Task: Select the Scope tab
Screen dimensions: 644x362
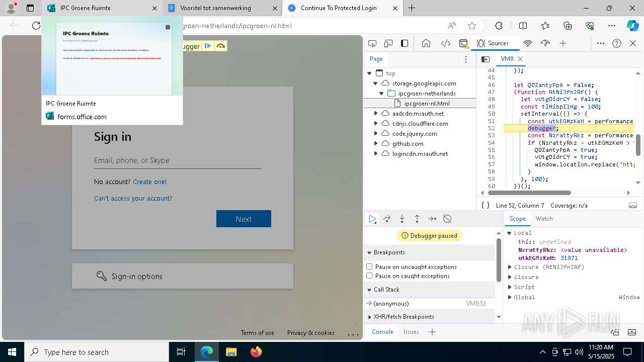Action: 517,219
